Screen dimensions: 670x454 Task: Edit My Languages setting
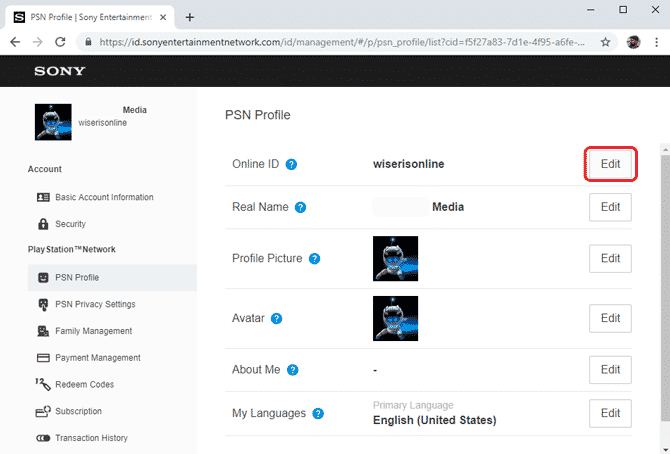pos(610,413)
